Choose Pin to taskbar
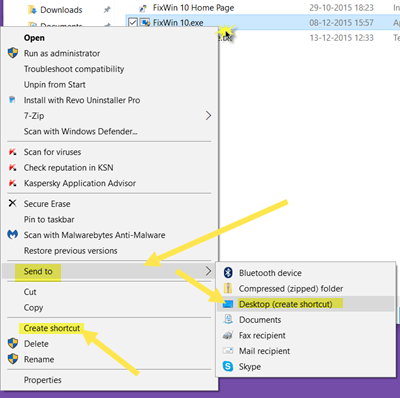 [x=49, y=219]
